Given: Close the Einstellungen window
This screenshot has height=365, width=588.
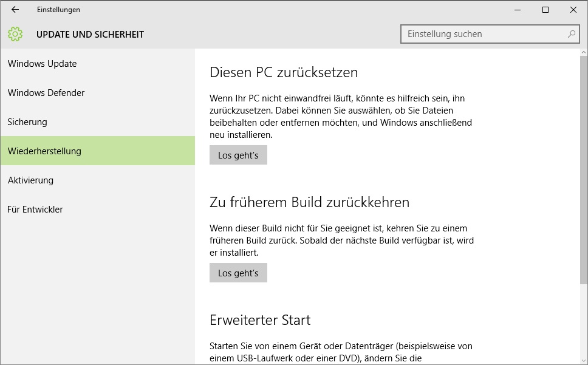Looking at the screenshot, I should coord(573,10).
